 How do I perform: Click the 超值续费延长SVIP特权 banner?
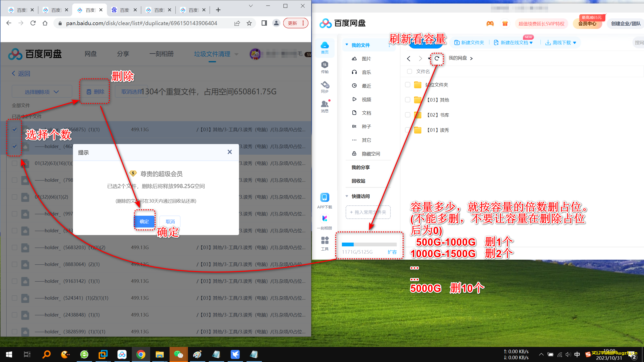click(541, 24)
